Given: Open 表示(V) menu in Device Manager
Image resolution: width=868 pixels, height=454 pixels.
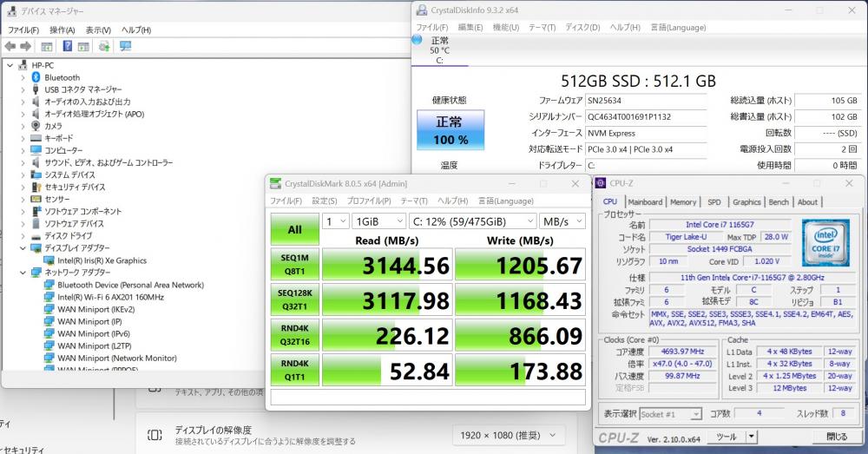Looking at the screenshot, I should 98,30.
